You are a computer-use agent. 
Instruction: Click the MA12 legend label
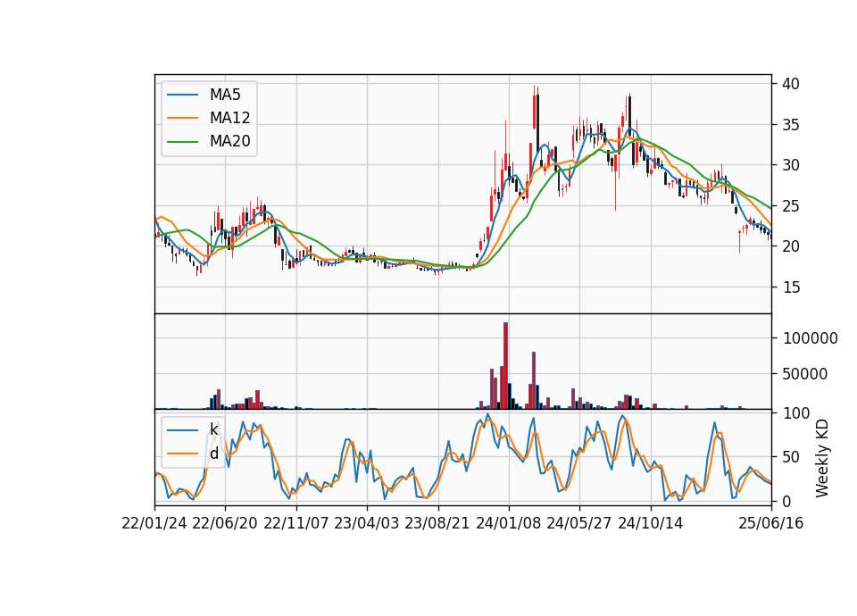[x=229, y=118]
